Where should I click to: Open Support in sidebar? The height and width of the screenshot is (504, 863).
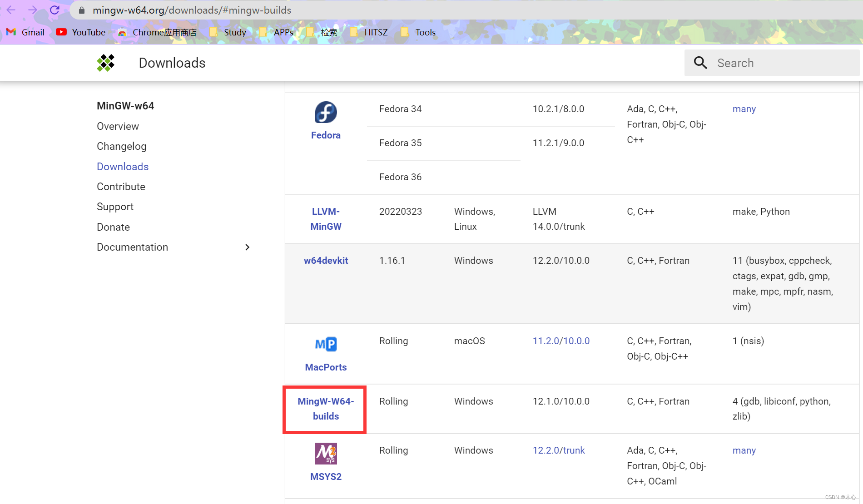coord(115,207)
